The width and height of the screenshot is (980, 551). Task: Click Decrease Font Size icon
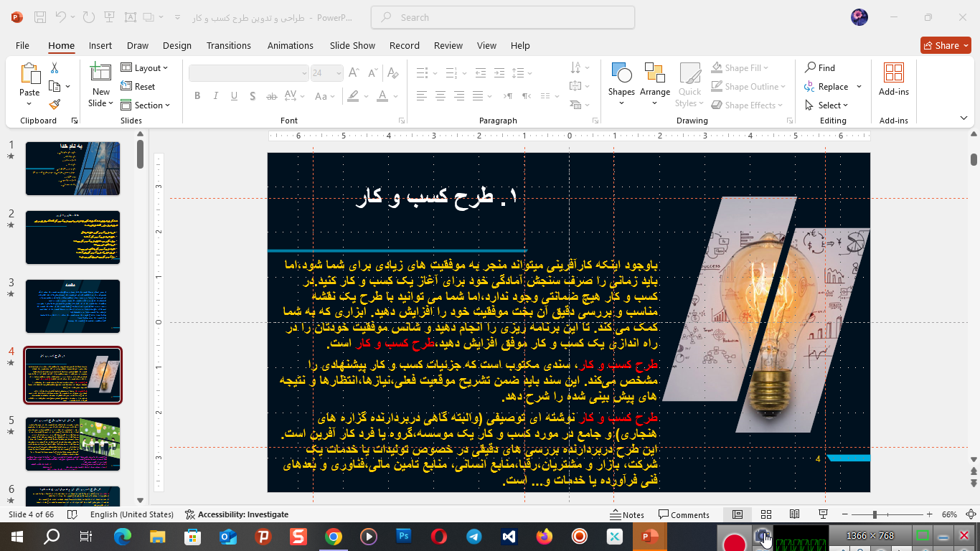(373, 72)
